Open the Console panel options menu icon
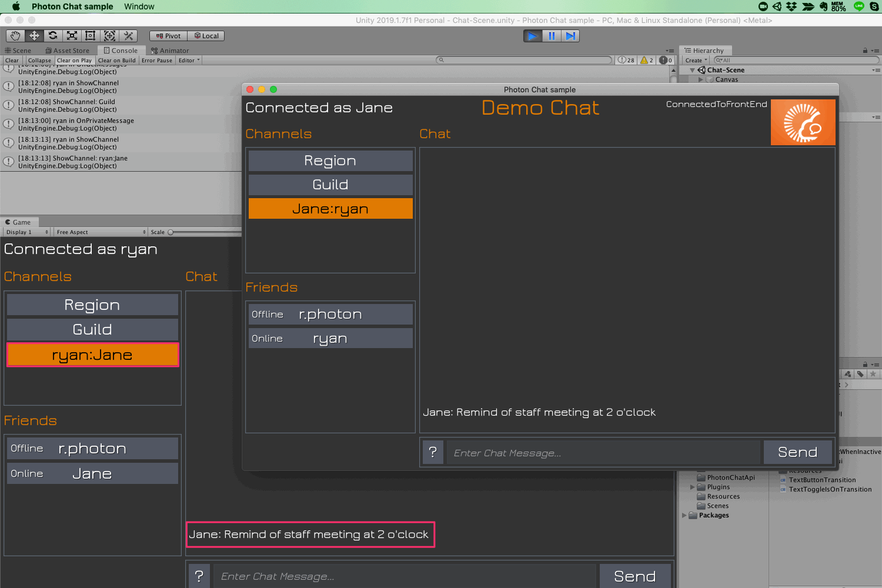882x588 pixels. pos(670,51)
